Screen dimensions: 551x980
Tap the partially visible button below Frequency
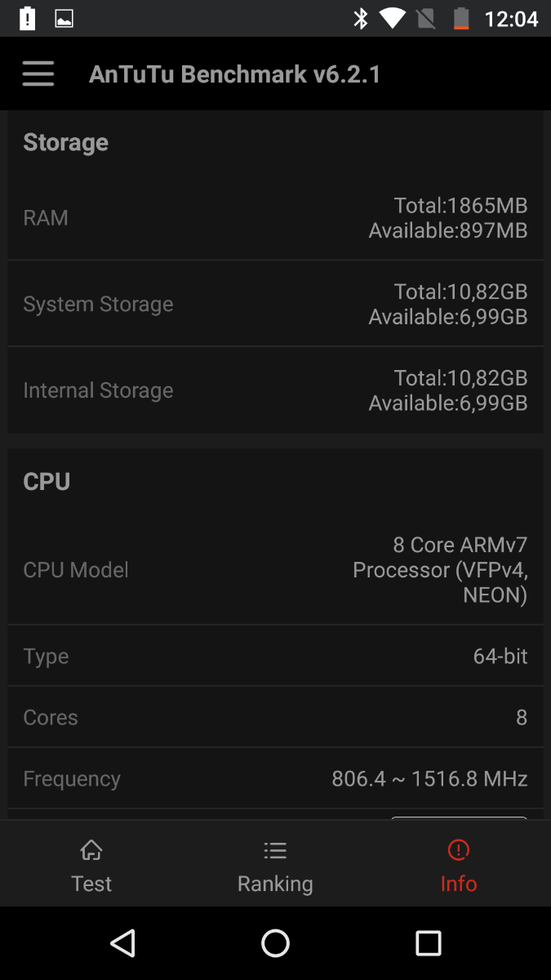pos(459,817)
